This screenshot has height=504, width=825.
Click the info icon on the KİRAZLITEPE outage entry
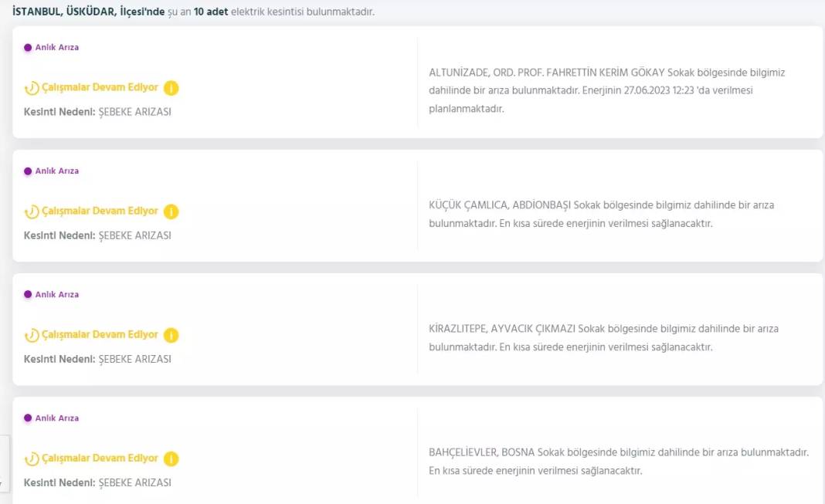(x=171, y=334)
